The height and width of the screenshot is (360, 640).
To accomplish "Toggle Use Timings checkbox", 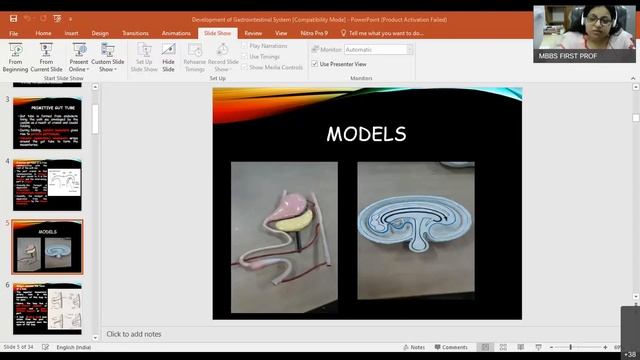I will 244,56.
